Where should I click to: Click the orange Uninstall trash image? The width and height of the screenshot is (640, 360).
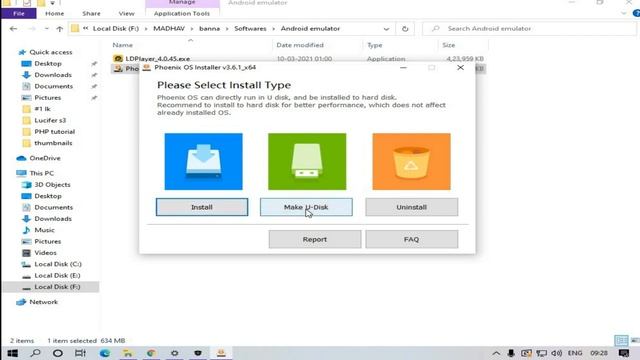coord(411,161)
